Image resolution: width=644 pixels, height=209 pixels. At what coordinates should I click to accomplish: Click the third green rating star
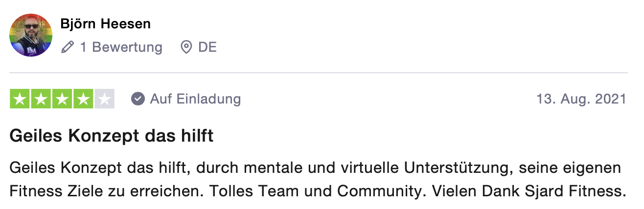62,99
